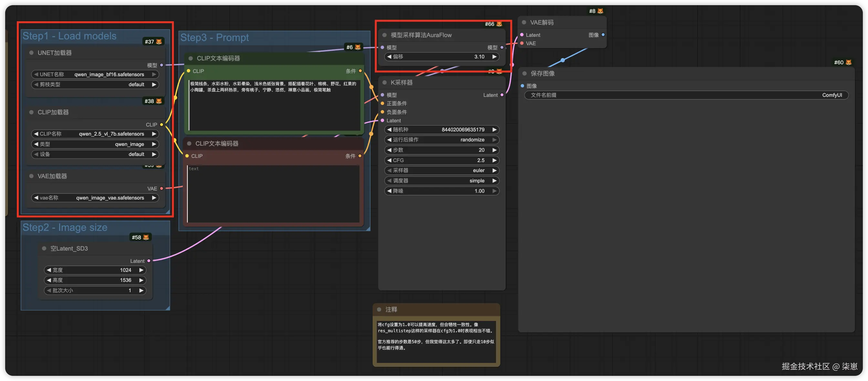This screenshot has width=868, height=381.
Task: Click the #58 fox badge on empty latent node
Action: (x=146, y=238)
